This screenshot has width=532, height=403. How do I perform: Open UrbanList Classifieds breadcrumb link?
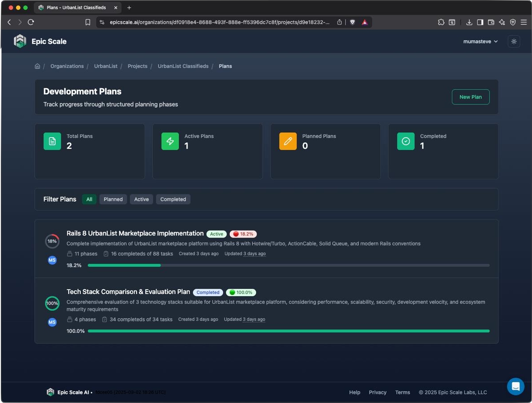tap(183, 66)
